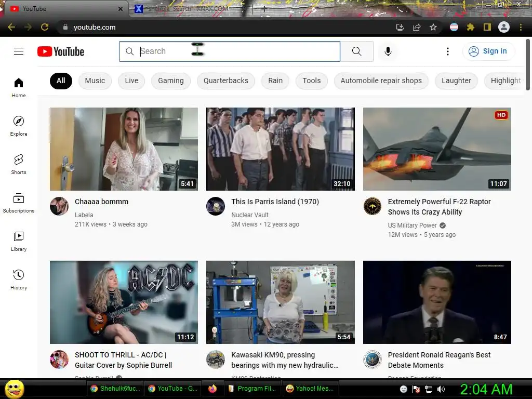This screenshot has width=532, height=399.
Task: Play the F-22 Raptor thumbnail
Action: (x=437, y=149)
